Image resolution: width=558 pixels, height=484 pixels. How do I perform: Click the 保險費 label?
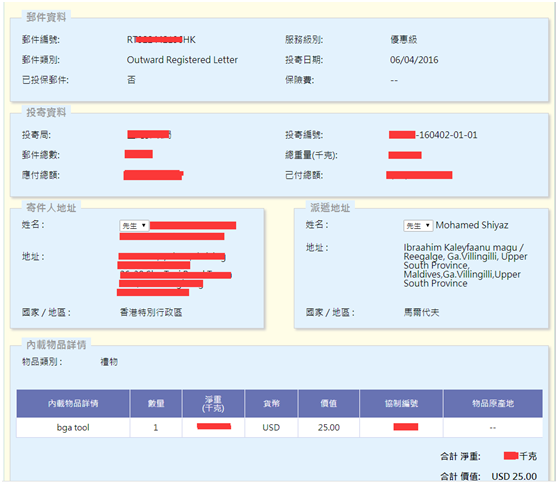click(300, 80)
